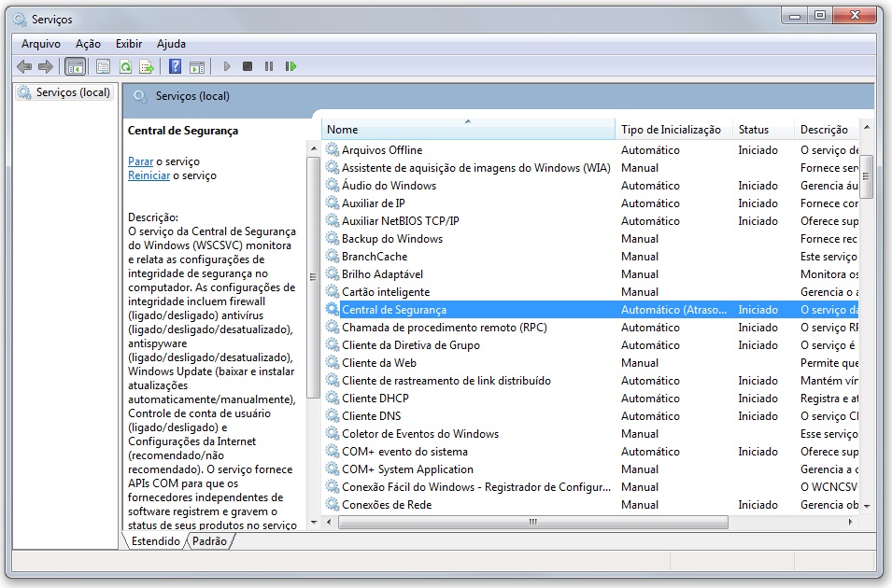Stop the service with the stop icon
892x588 pixels.
pos(248,66)
